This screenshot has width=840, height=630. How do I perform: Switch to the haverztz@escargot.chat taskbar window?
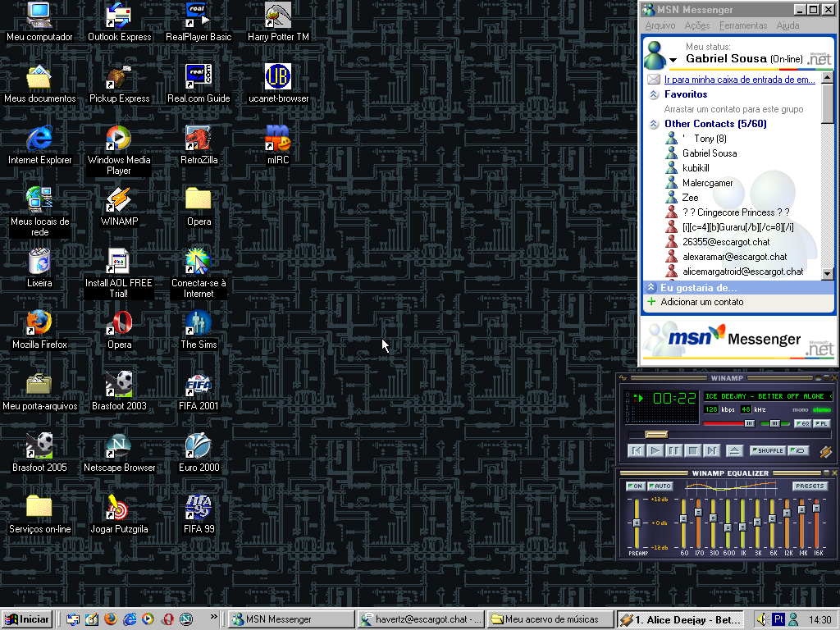[x=421, y=619]
